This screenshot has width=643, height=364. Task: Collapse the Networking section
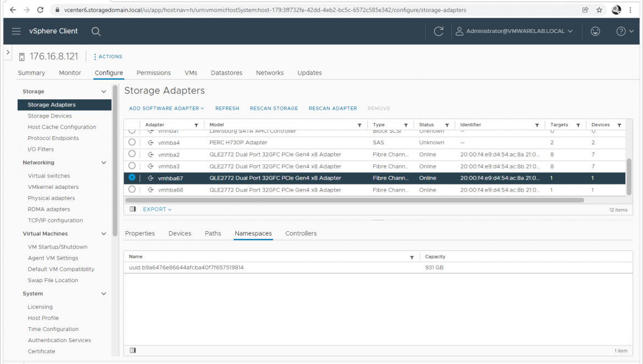tap(104, 163)
